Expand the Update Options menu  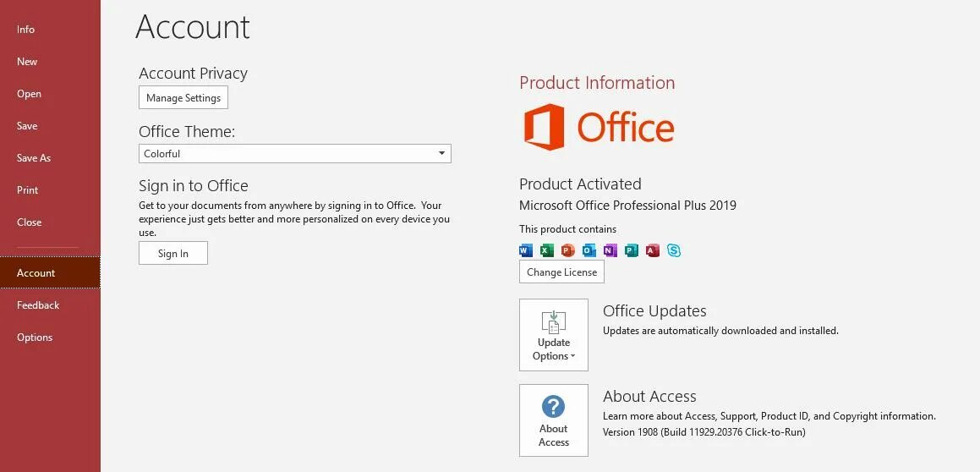554,335
